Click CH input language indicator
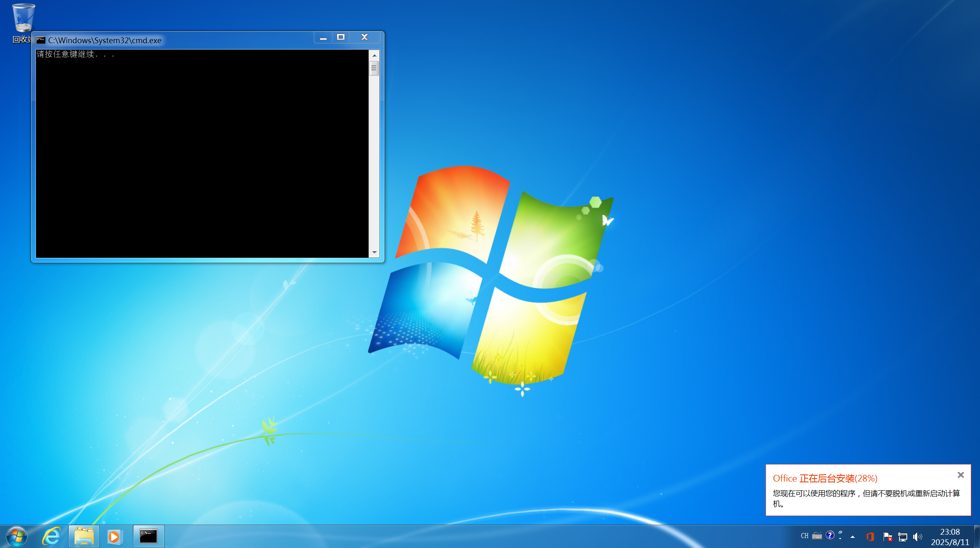Screen dimensions: 980x548 point(805,536)
